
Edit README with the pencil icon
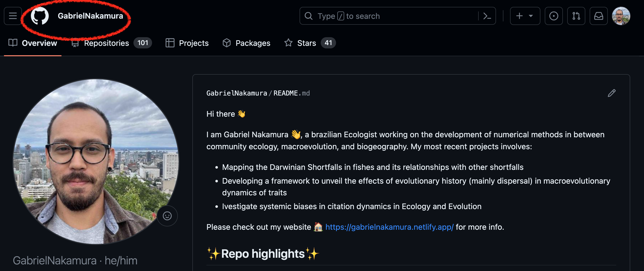click(x=612, y=93)
